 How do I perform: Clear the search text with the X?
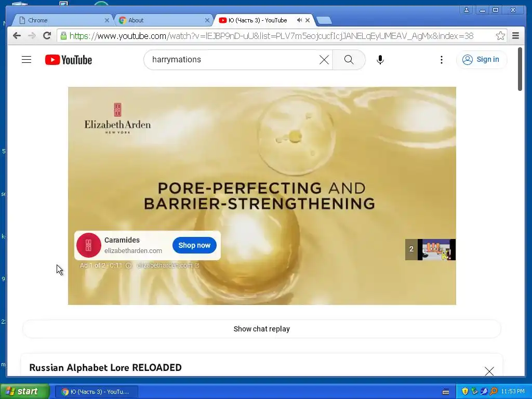click(x=324, y=60)
